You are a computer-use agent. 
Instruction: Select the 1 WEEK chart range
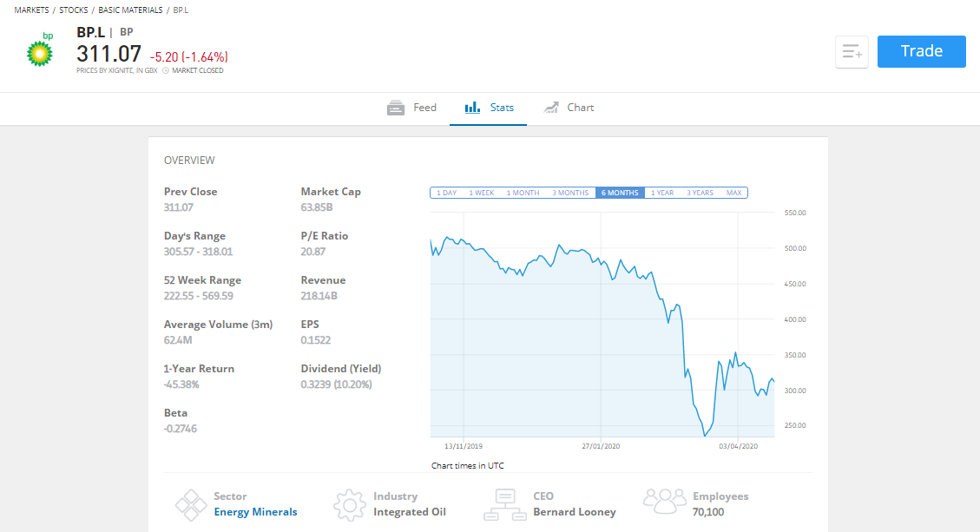tap(481, 193)
